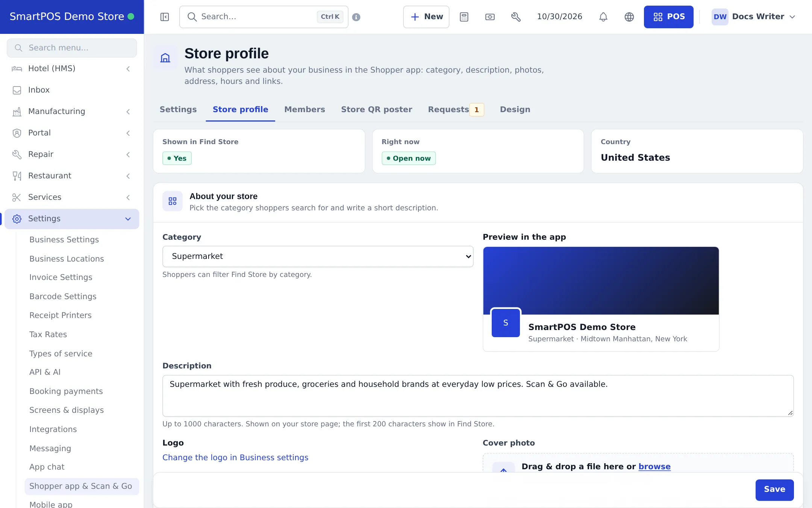The image size is (812, 508).
Task: Focus the Search menu field
Action: point(72,48)
